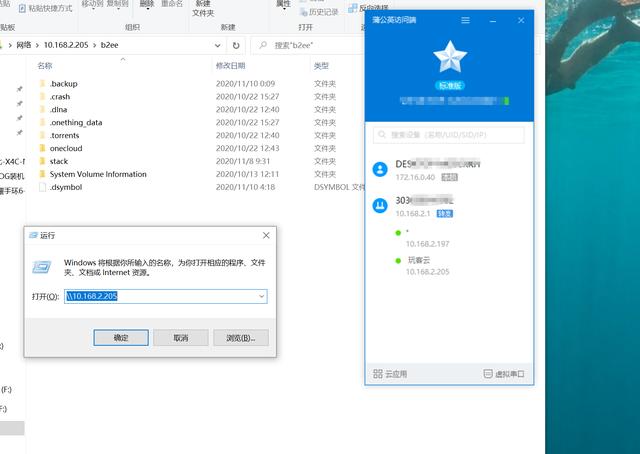Expand the 打开 combo box dropdown arrow
Image resolution: width=640 pixels, height=454 pixels.
tap(262, 296)
